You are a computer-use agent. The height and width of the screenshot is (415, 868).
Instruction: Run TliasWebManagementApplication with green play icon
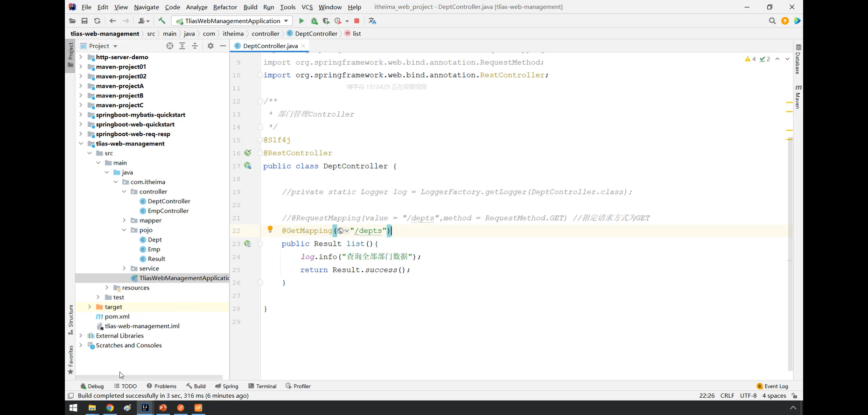click(x=301, y=21)
